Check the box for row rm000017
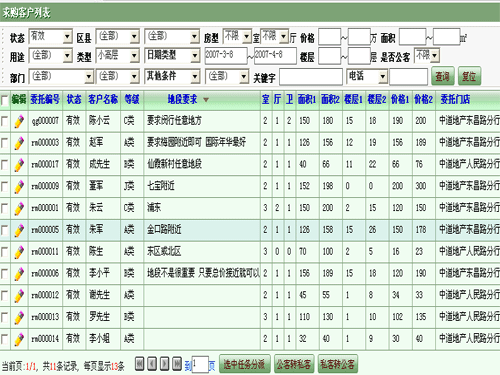This screenshot has width=500, height=375. pos(4,164)
